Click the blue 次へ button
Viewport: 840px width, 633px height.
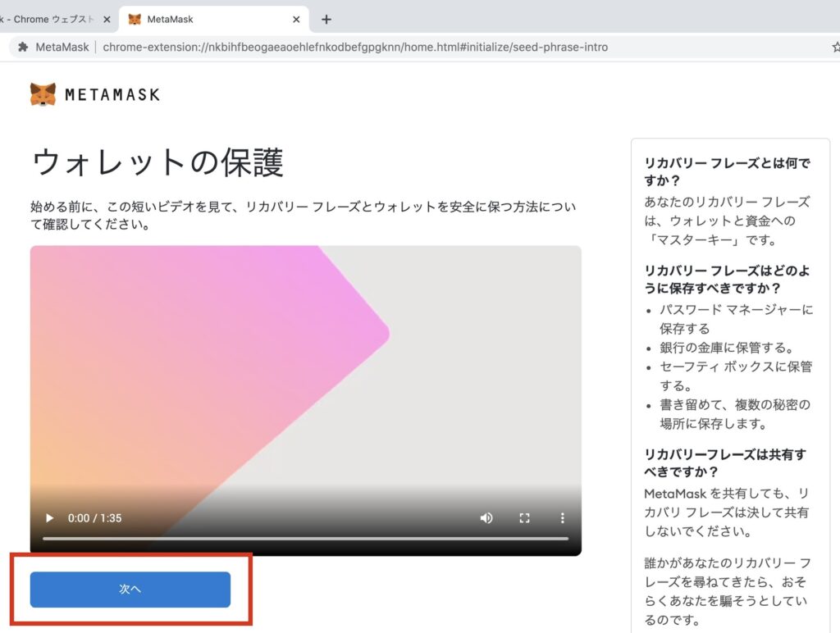coord(130,589)
